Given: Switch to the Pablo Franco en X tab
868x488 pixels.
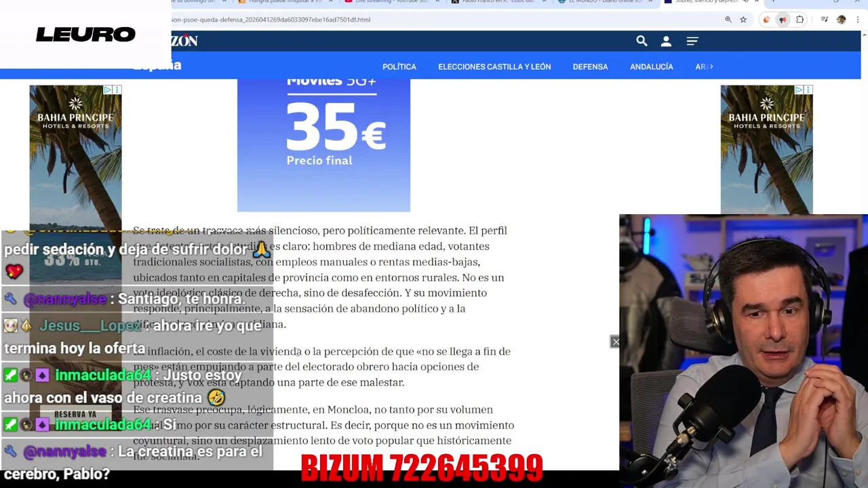Looking at the screenshot, I should (x=498, y=2).
